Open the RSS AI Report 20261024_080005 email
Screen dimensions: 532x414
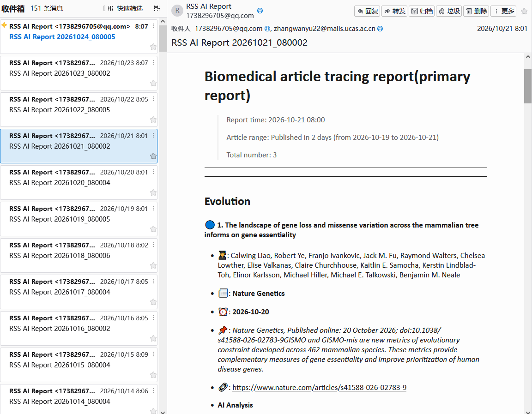(x=79, y=36)
